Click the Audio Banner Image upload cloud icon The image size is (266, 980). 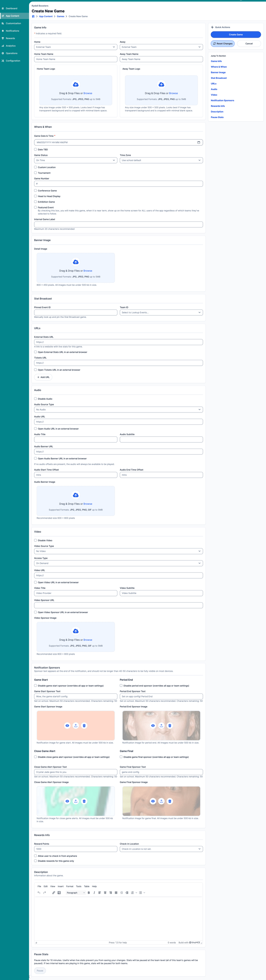coord(75,495)
